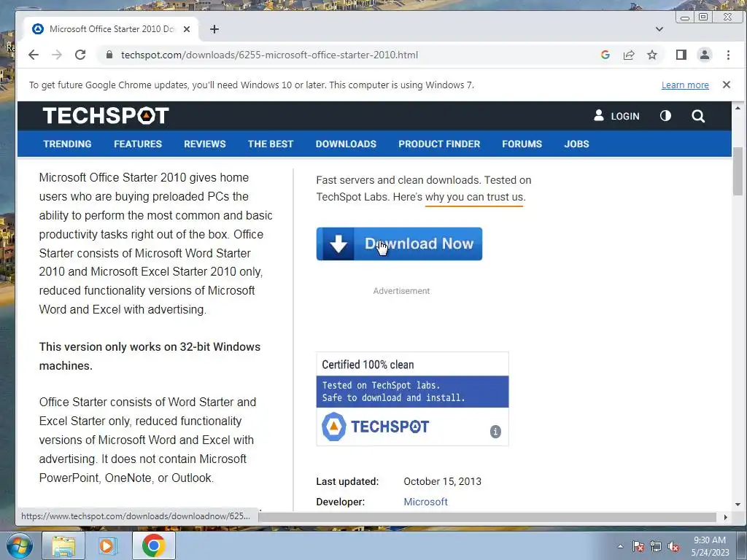The width and height of the screenshot is (747, 560).
Task: Open the FEATURES menu
Action: (138, 144)
